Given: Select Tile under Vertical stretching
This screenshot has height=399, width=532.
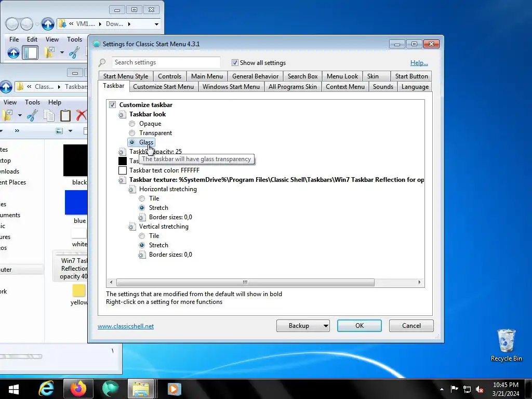Looking at the screenshot, I should [x=142, y=236].
